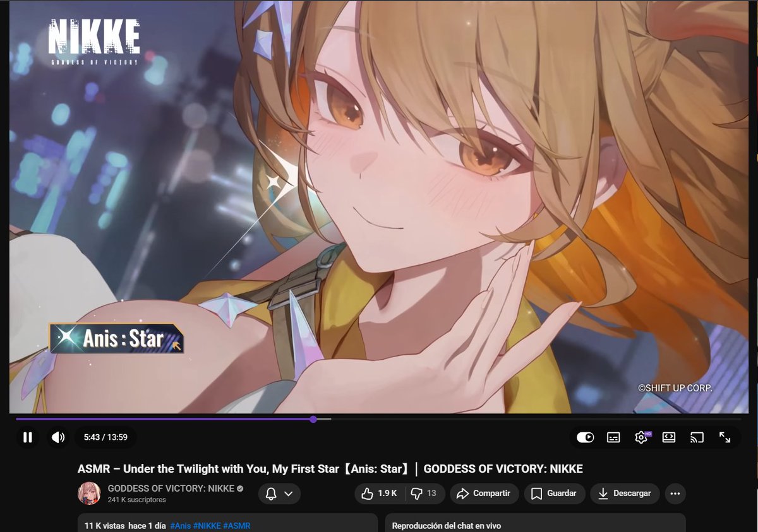Enter fullscreen mode
The width and height of the screenshot is (758, 532).
point(725,437)
